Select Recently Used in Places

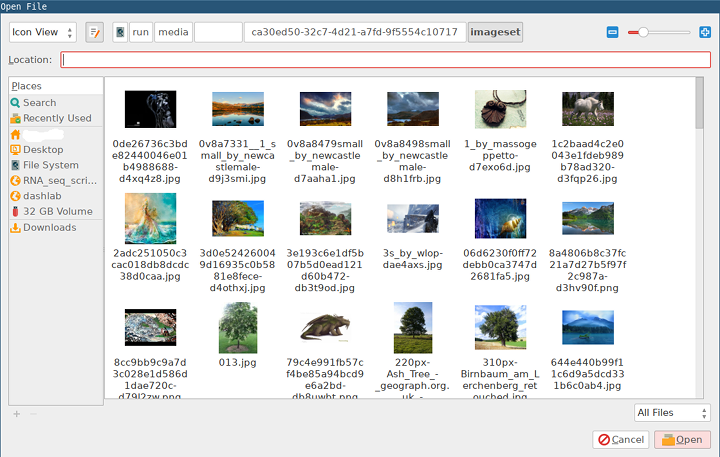(56, 118)
